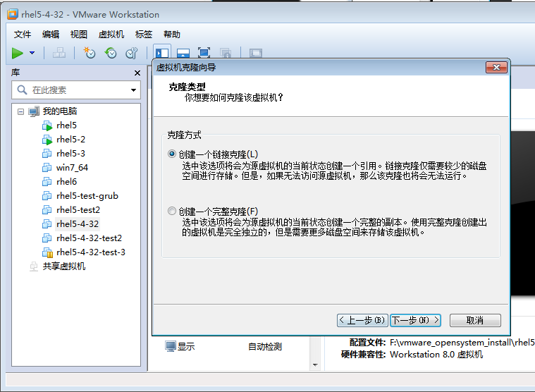Toggle the library sidebar view icon
535x392 pixels.
tap(162, 53)
